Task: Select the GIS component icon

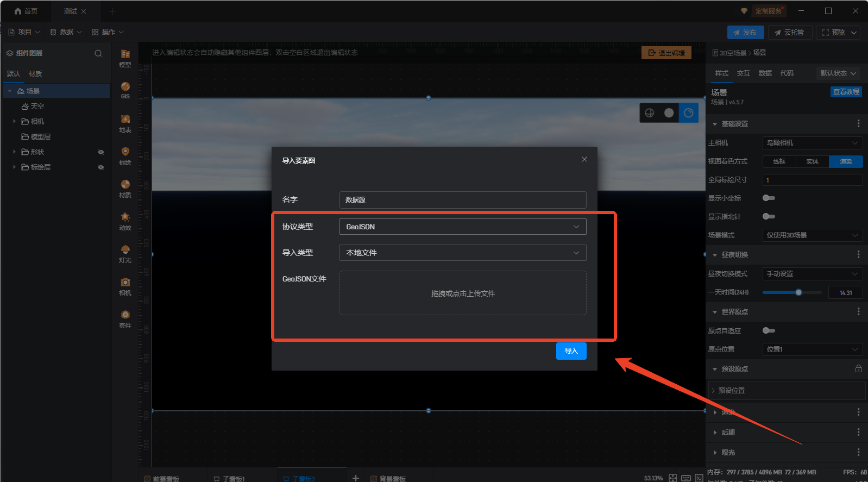Action: [125, 89]
